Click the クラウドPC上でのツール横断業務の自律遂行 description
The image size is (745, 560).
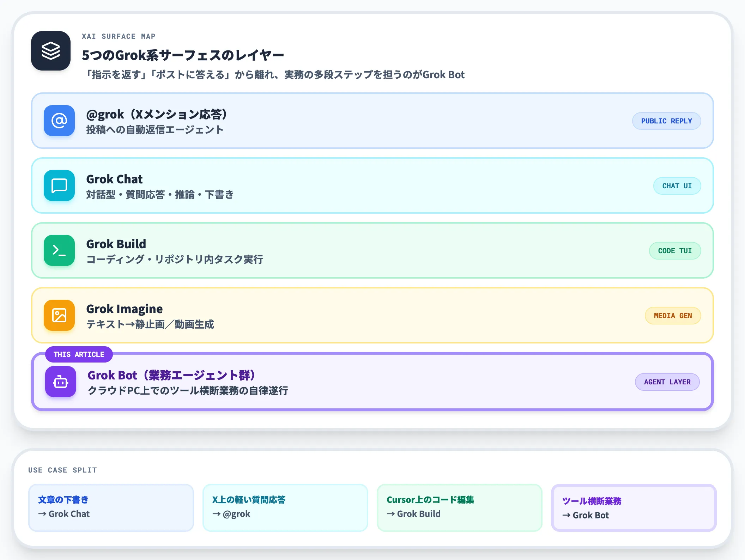[x=188, y=391]
